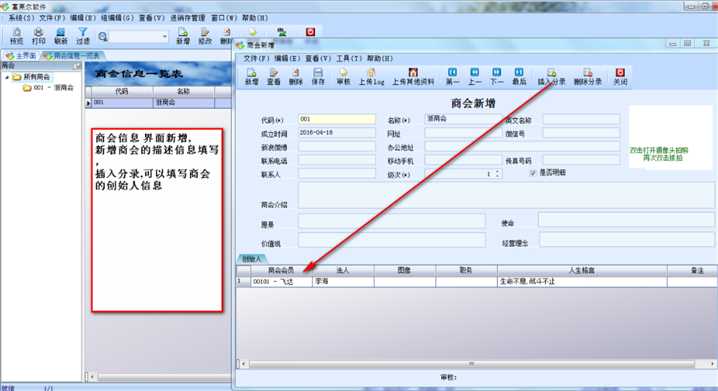The height and width of the screenshot is (391, 718).
Task: Click table cell 00101 - 飞达
Action: pyautogui.click(x=281, y=282)
